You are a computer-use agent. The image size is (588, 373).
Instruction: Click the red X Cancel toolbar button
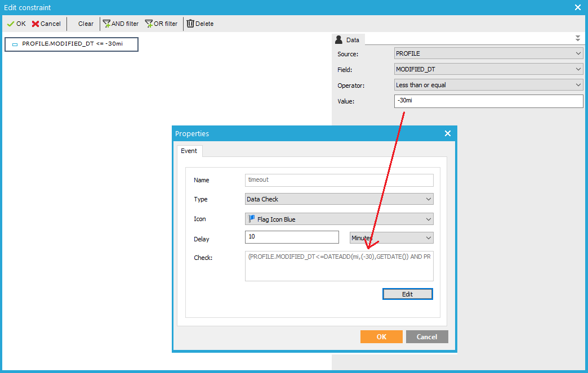pos(46,24)
